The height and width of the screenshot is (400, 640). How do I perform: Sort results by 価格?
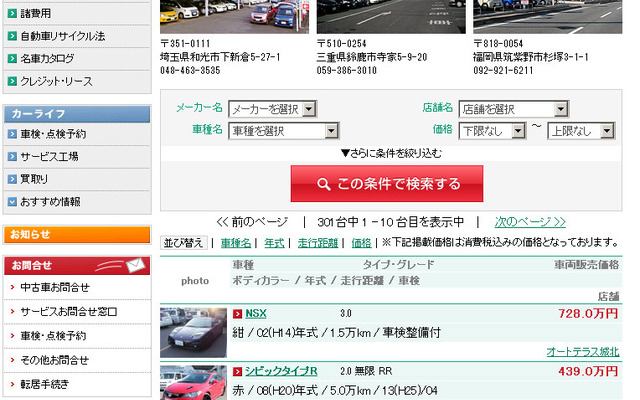tap(362, 243)
